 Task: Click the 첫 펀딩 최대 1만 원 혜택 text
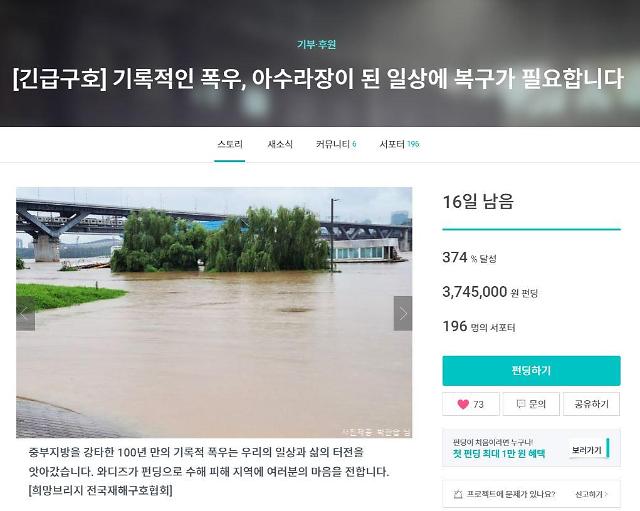[x=499, y=453]
